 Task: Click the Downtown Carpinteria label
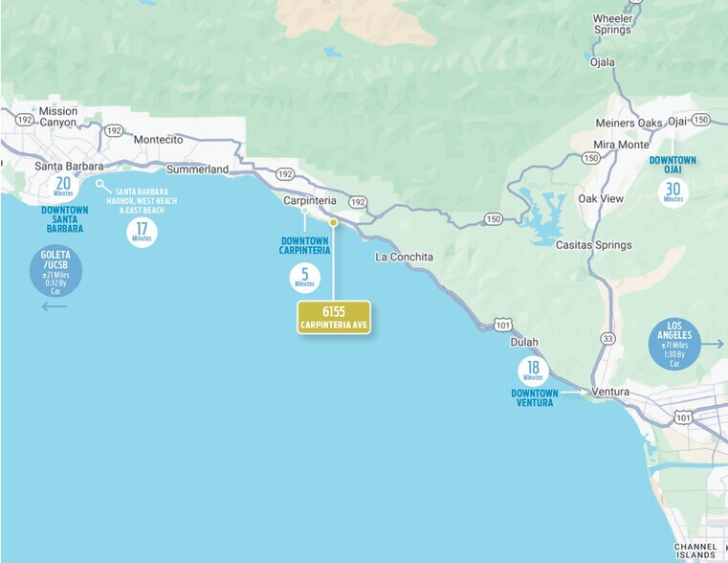point(304,246)
